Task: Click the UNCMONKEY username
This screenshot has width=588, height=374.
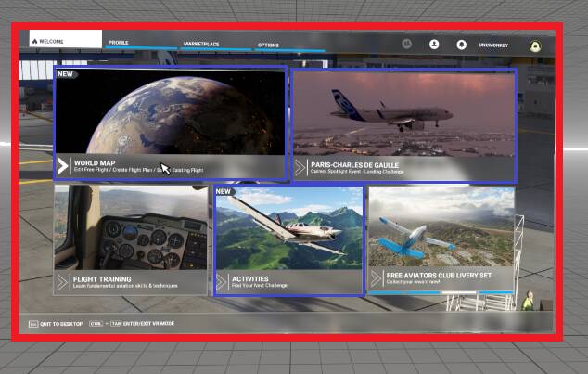Action: (493, 45)
